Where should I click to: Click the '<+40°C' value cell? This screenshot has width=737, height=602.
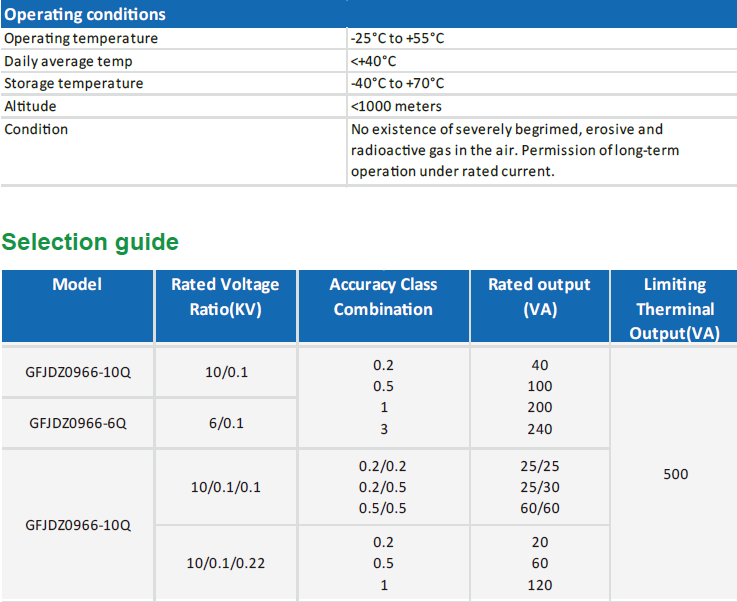373,61
